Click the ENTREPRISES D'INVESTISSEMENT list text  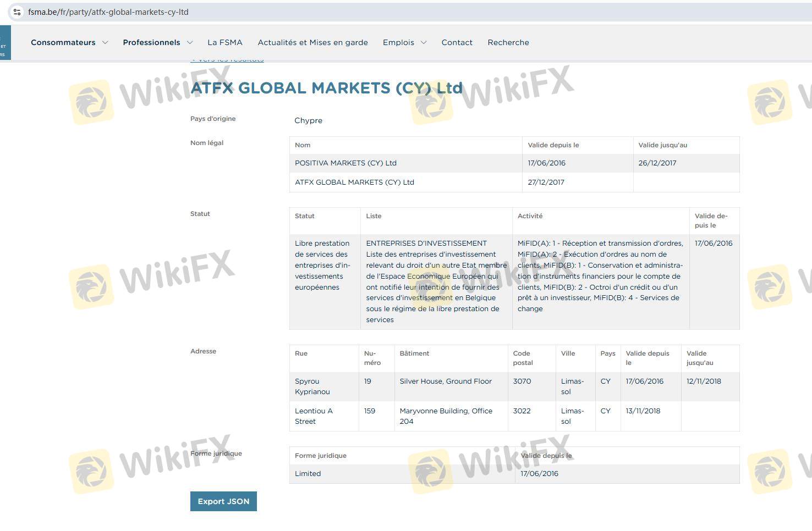(426, 244)
